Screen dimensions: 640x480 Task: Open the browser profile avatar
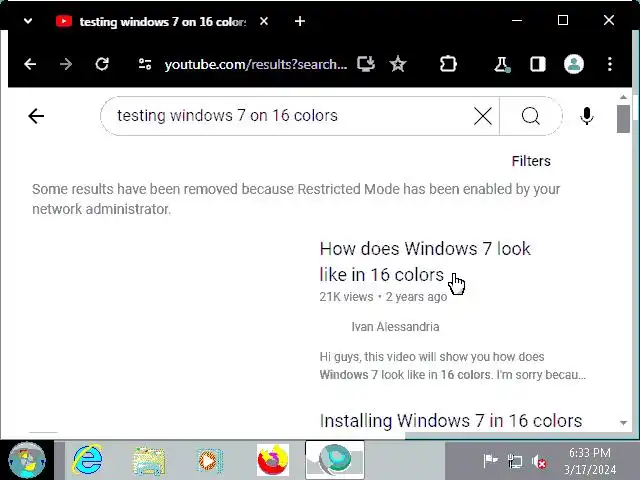pyautogui.click(x=573, y=64)
